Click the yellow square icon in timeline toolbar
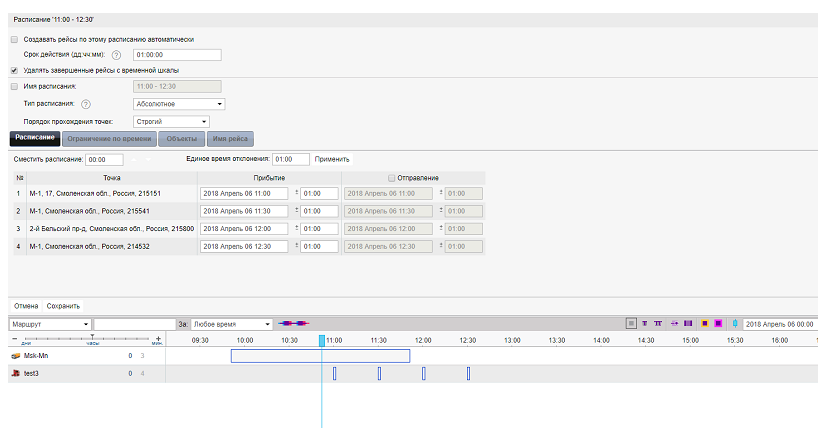This screenshot has height=428, width=830. [x=703, y=324]
